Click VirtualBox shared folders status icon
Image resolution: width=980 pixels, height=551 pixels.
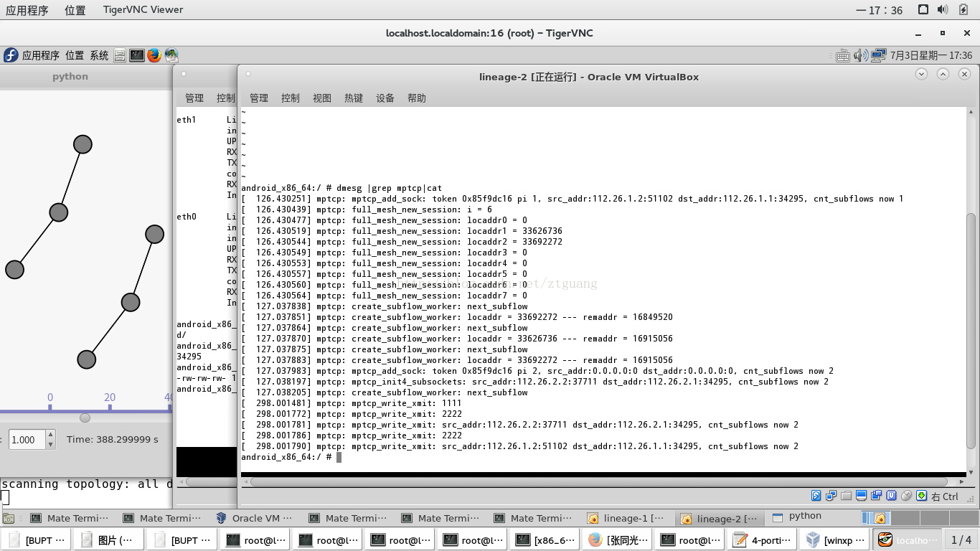click(x=847, y=496)
